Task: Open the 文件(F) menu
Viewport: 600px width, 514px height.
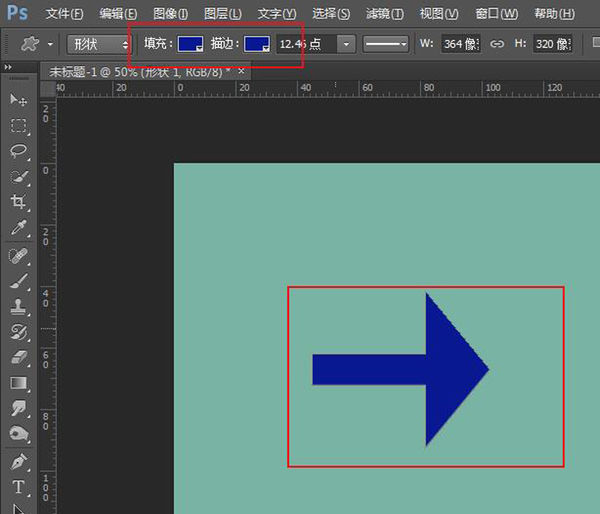Action: click(x=64, y=14)
